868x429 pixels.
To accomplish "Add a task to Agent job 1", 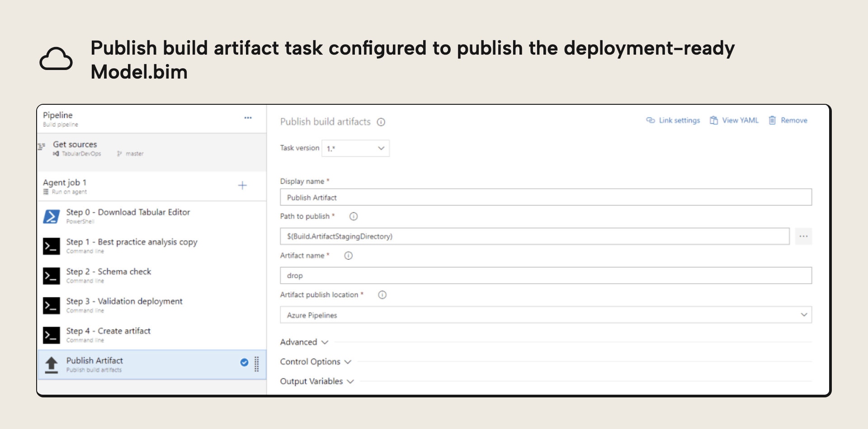I will [x=242, y=186].
